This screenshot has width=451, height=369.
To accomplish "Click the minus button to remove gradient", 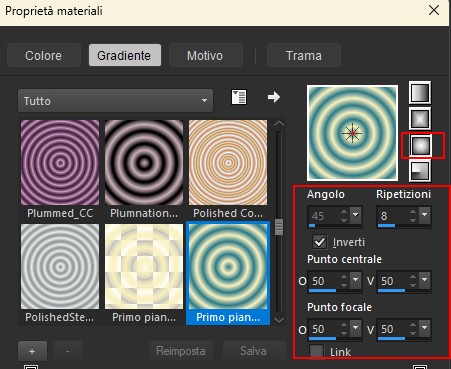I will coord(68,351).
